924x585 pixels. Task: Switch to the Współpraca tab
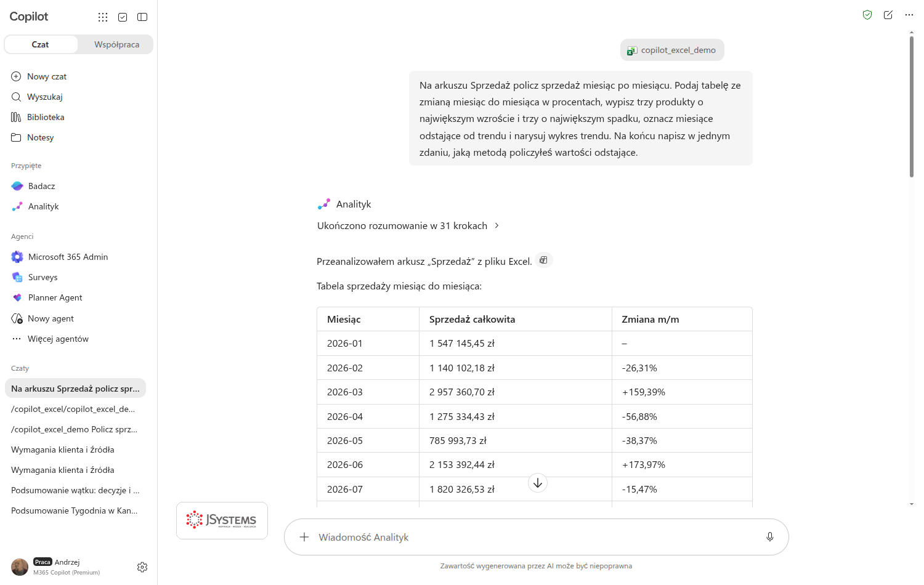click(116, 44)
